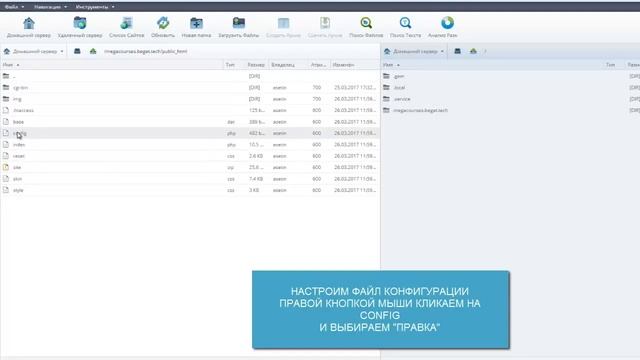Select the style css file

190,190
